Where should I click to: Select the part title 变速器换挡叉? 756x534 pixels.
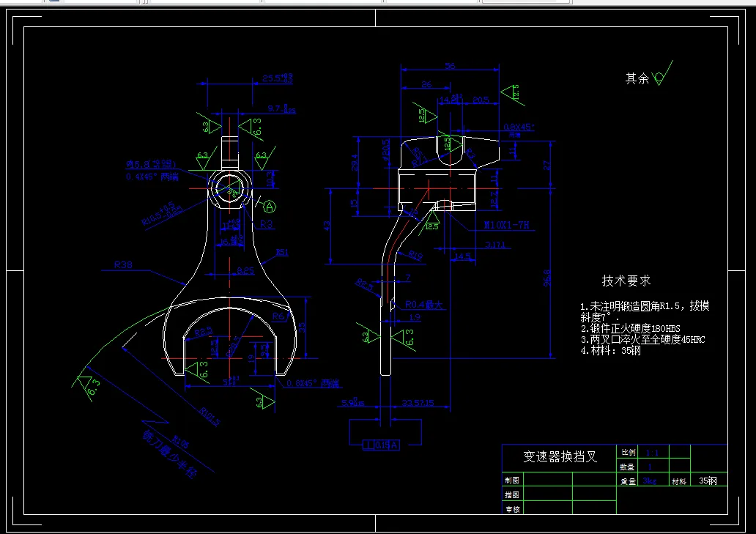[x=559, y=454]
